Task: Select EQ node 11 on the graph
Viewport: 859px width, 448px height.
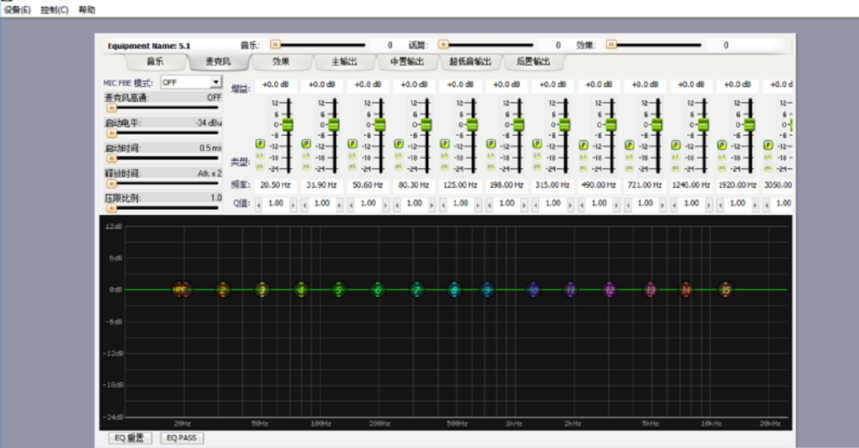Action: pyautogui.click(x=570, y=290)
